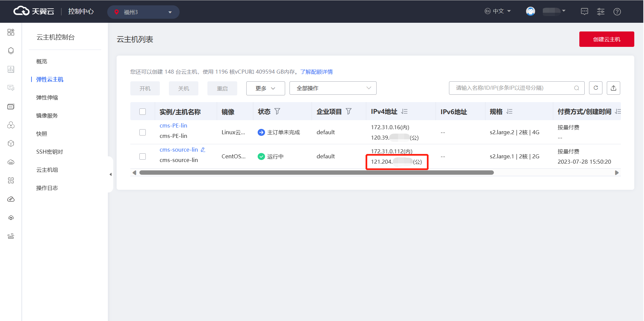Sort by billing/creation time column icon
Screen dimensions: 644x321
click(x=618, y=111)
